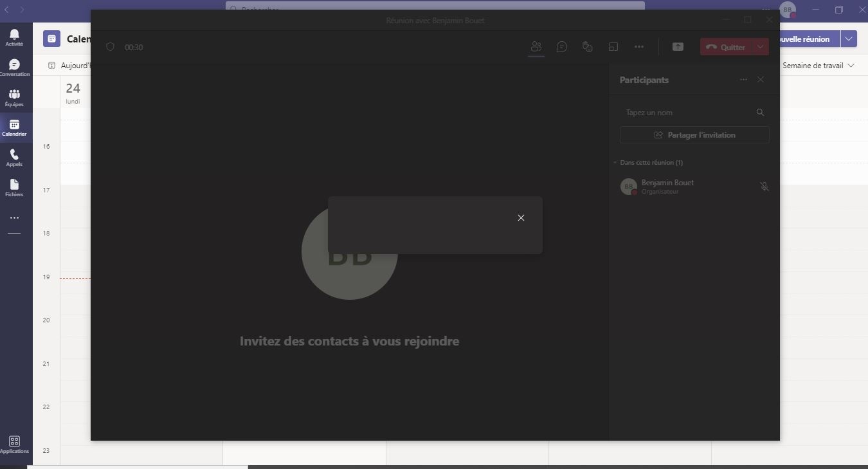Open meeting chat from the toolbar
868x469 pixels.
[562, 47]
